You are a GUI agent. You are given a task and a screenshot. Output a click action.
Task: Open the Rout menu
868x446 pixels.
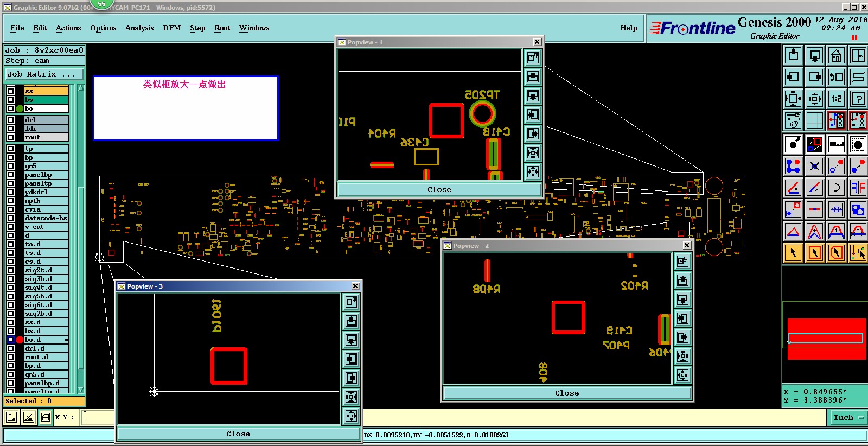pyautogui.click(x=222, y=28)
